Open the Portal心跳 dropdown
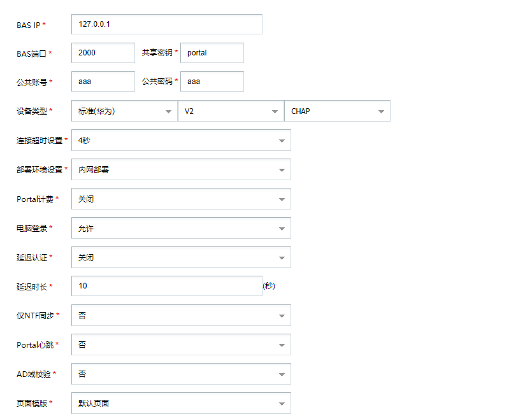The image size is (532, 419). [181, 344]
